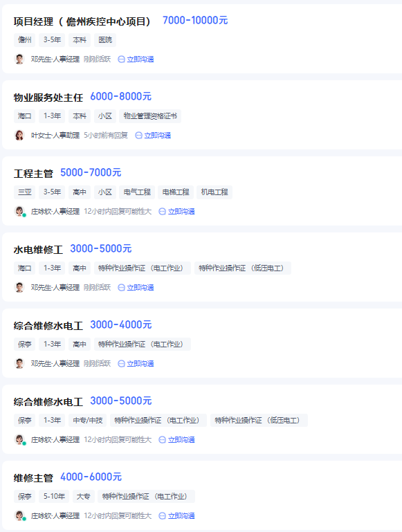Click 叶女士·人事助理 recruiter name
This screenshot has width=402, height=532.
[x=55, y=135]
